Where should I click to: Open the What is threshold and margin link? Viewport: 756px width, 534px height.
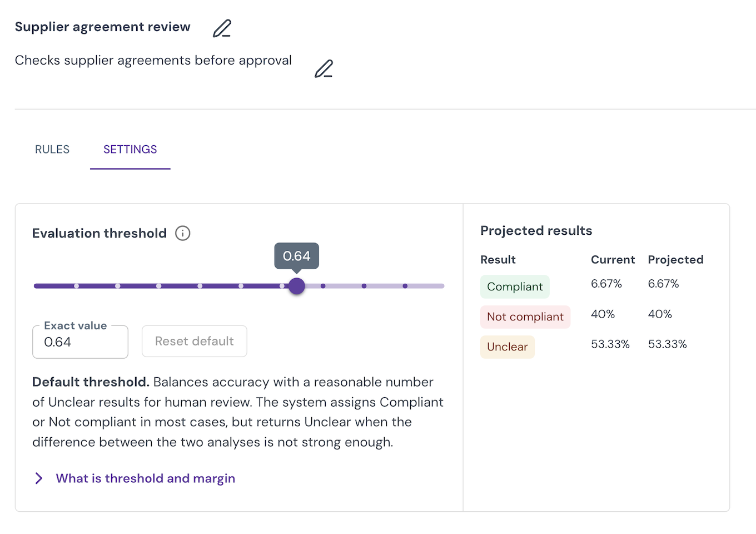pos(146,478)
